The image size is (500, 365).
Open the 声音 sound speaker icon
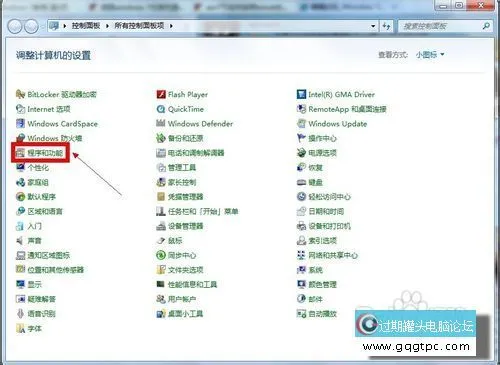[20, 240]
